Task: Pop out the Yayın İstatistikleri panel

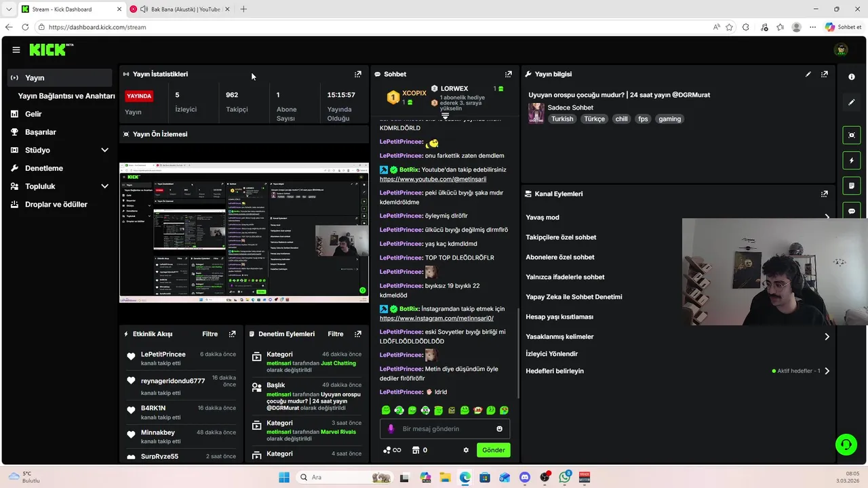Action: click(x=358, y=74)
